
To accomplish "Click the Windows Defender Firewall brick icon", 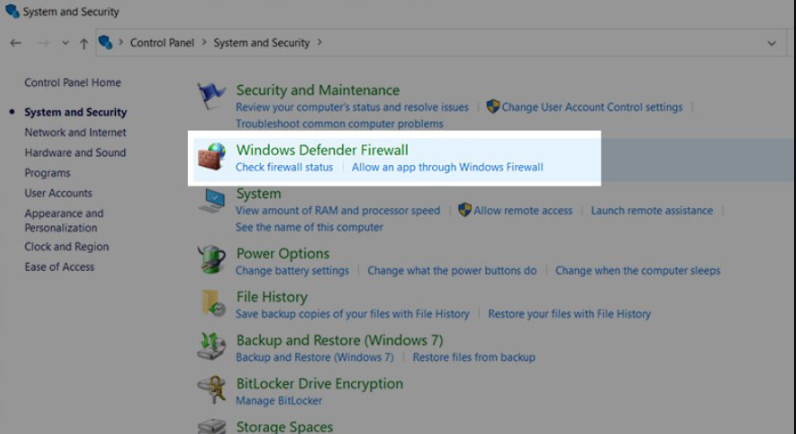I will click(x=211, y=158).
